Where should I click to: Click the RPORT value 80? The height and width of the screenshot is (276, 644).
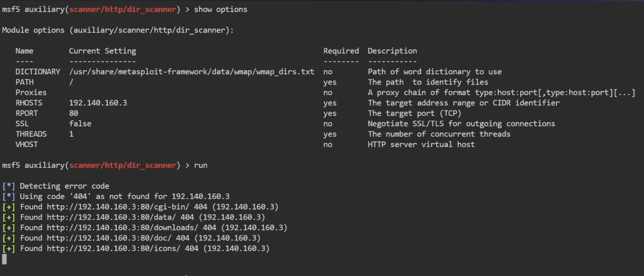click(x=73, y=113)
